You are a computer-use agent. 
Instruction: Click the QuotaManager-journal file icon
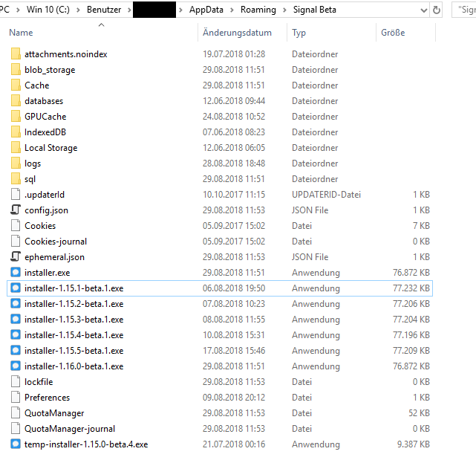click(x=16, y=428)
